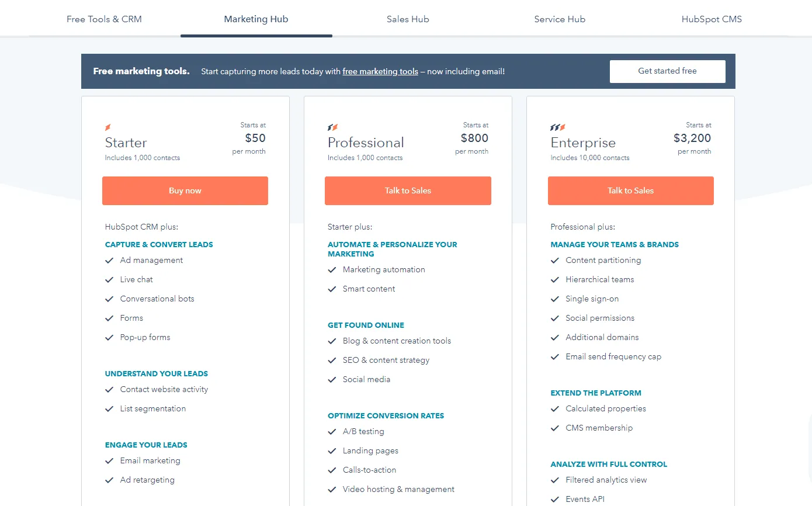This screenshot has width=812, height=506.
Task: Click SEO & content strategy text
Action: click(386, 361)
